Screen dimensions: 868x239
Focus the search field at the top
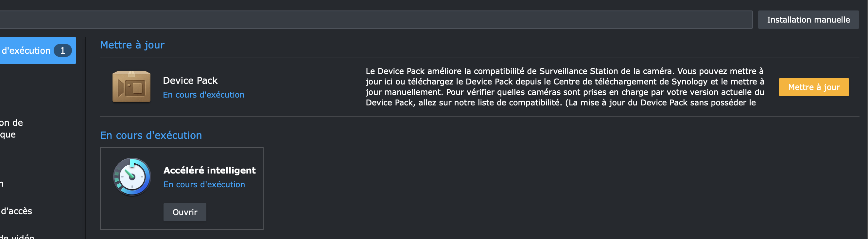[376, 20]
